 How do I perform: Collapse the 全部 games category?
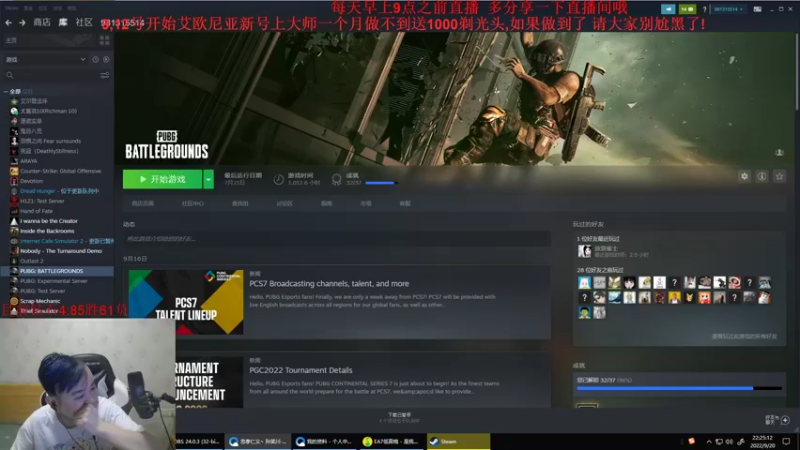(6, 92)
